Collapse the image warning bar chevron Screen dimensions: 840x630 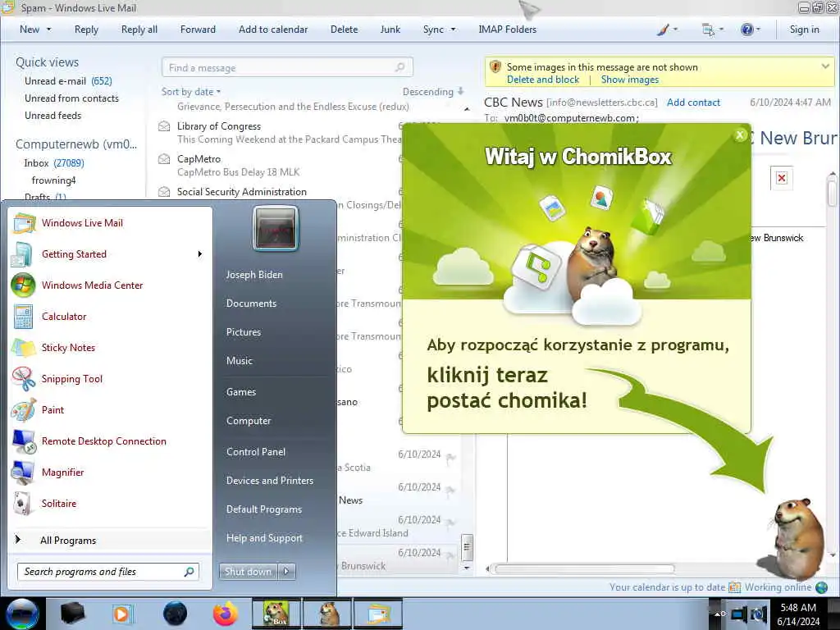(x=825, y=66)
